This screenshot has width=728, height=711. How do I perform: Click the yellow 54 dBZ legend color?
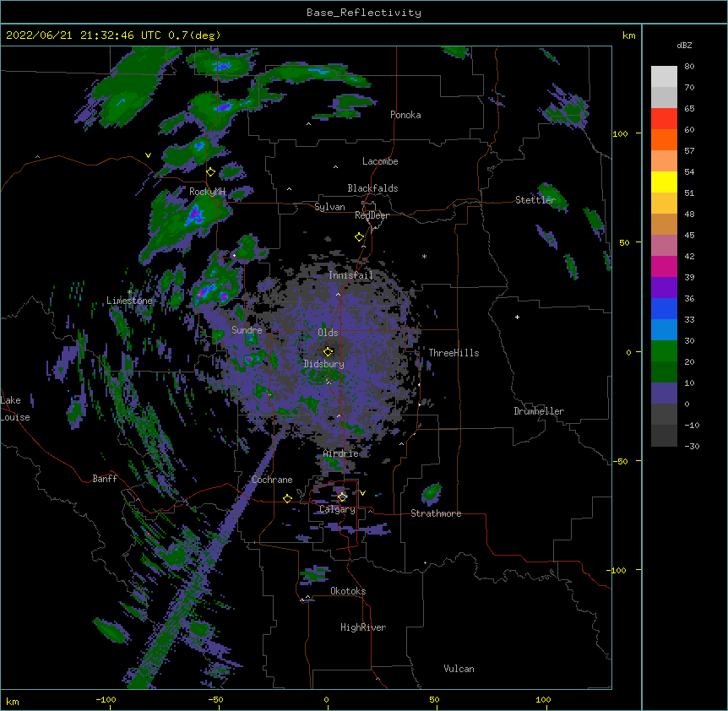pos(664,182)
